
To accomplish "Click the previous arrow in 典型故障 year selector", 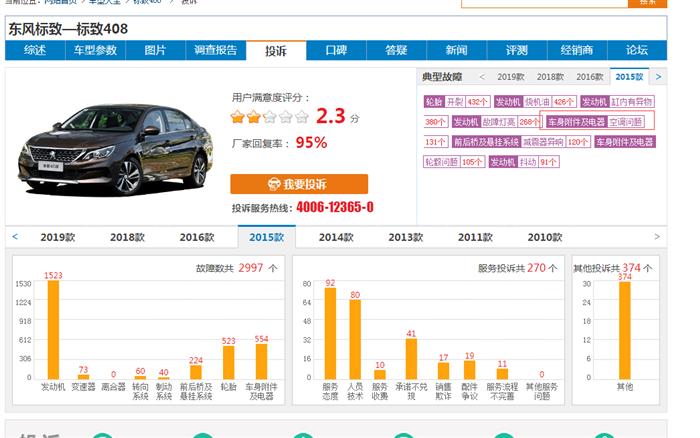I will click(482, 77).
